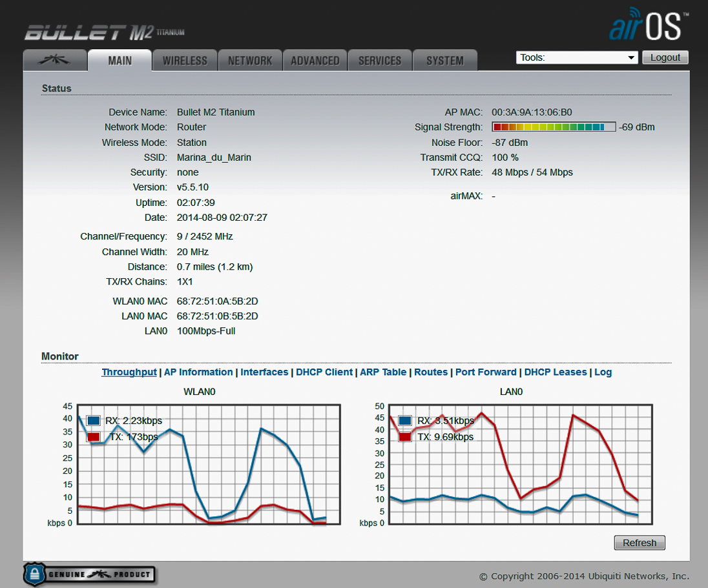Open the Port Forward link
This screenshot has height=588, width=708.
click(x=486, y=372)
